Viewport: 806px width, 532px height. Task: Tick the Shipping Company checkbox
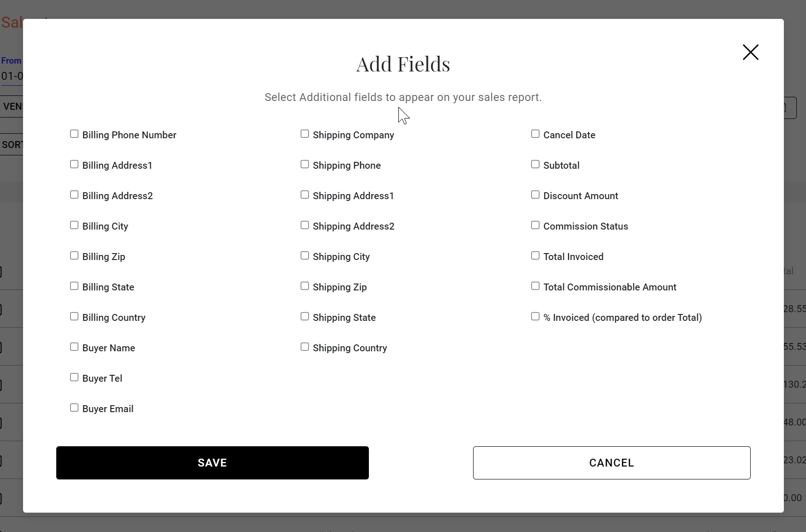pyautogui.click(x=305, y=134)
